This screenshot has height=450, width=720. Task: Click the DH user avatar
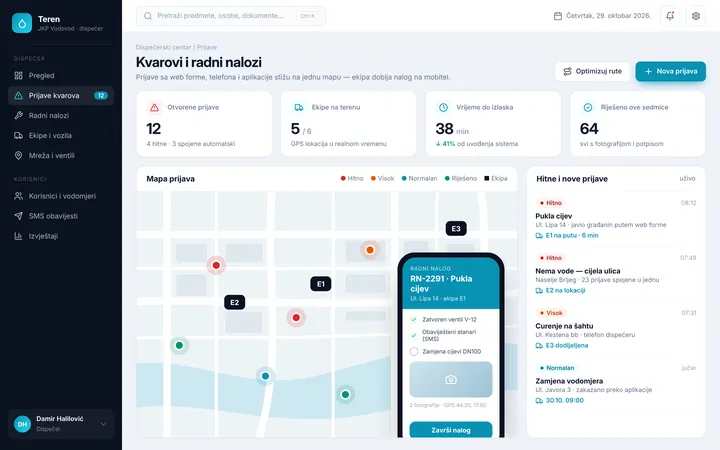click(22, 424)
